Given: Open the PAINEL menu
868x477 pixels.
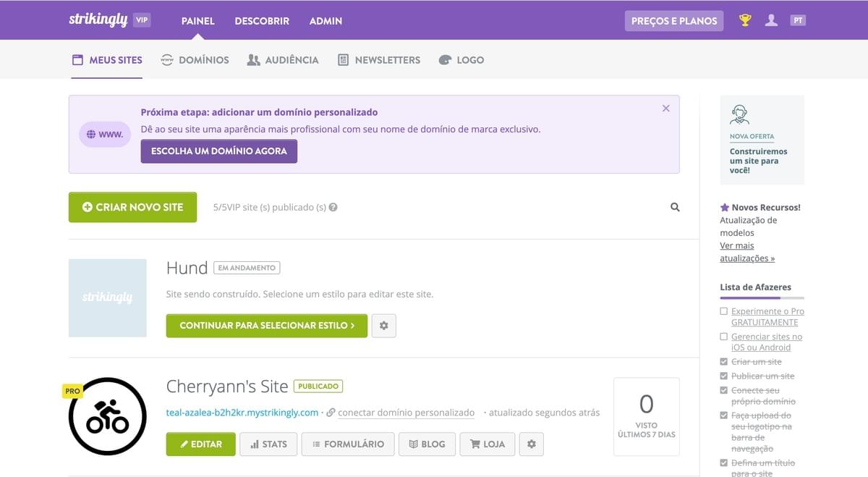Looking at the screenshot, I should pos(198,21).
